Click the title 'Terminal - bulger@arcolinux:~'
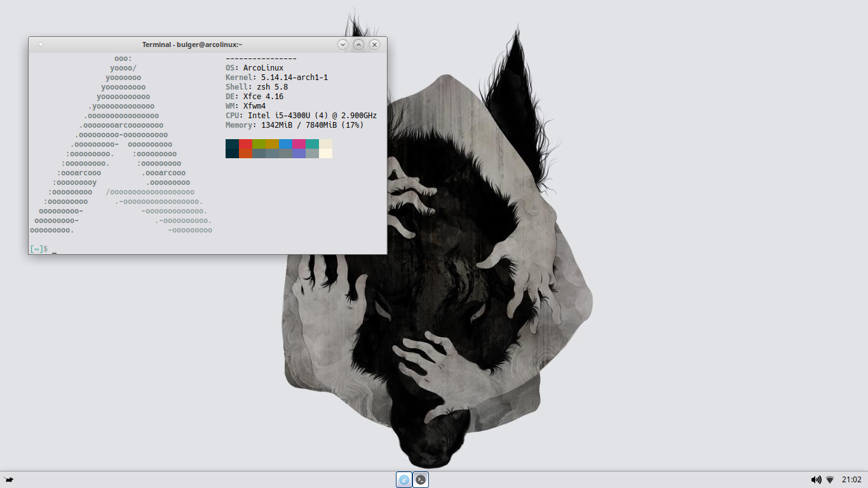Viewport: 868px width, 488px height. tap(192, 44)
